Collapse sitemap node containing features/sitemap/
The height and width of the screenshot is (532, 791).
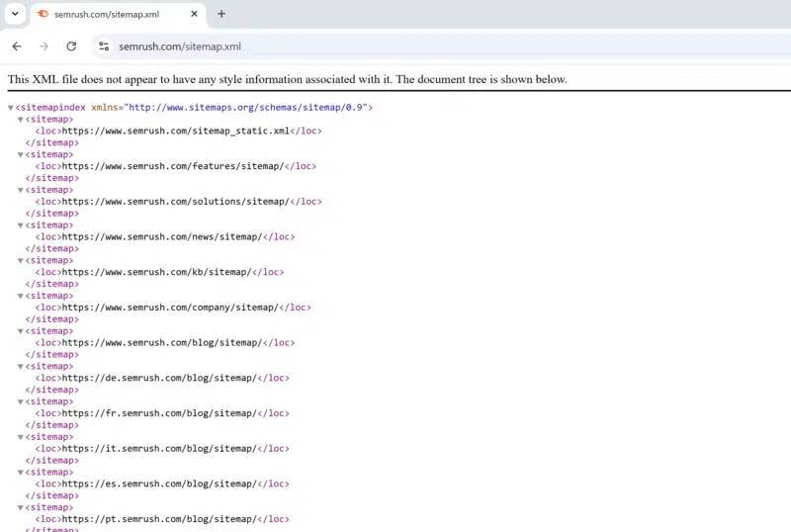[20, 155]
